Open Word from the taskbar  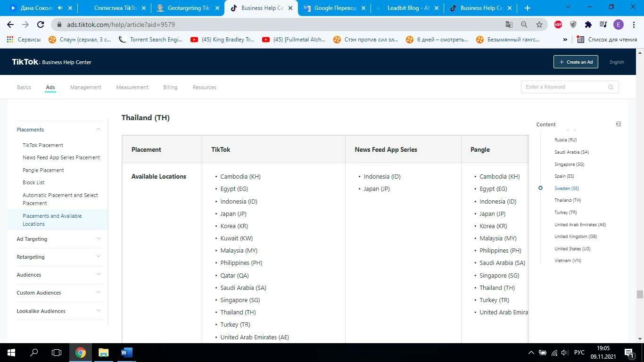(126, 353)
